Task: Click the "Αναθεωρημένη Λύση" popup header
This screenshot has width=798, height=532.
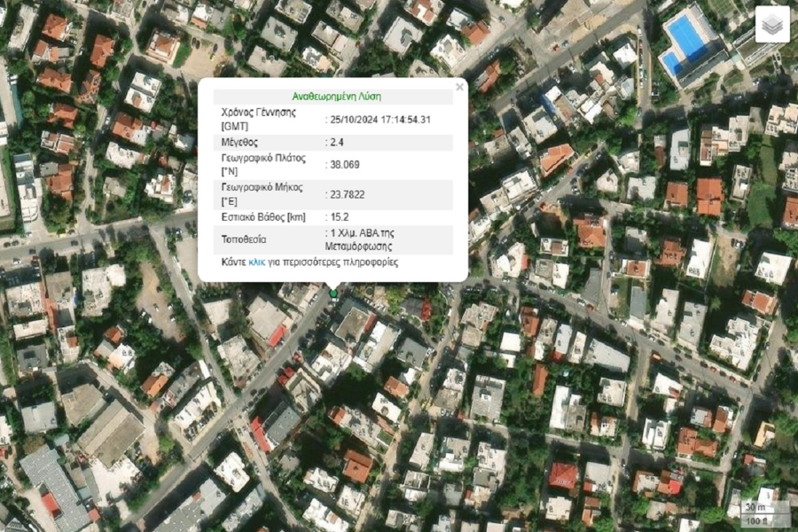Action: (x=337, y=96)
